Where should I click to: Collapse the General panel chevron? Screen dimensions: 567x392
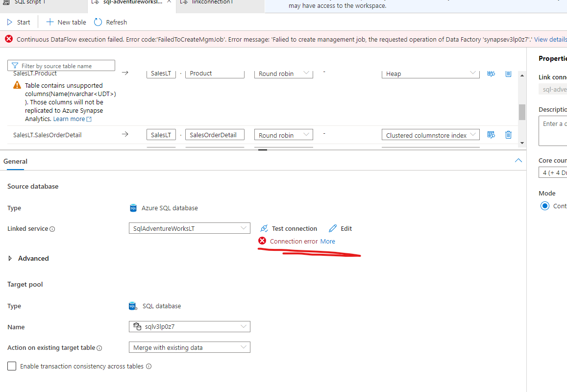[x=518, y=161]
